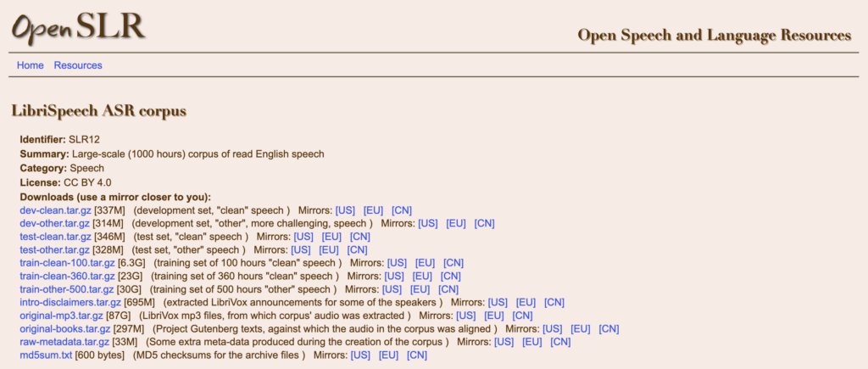Click the 'CC BY 4.0' license text
The width and height of the screenshot is (868, 369).
click(88, 182)
